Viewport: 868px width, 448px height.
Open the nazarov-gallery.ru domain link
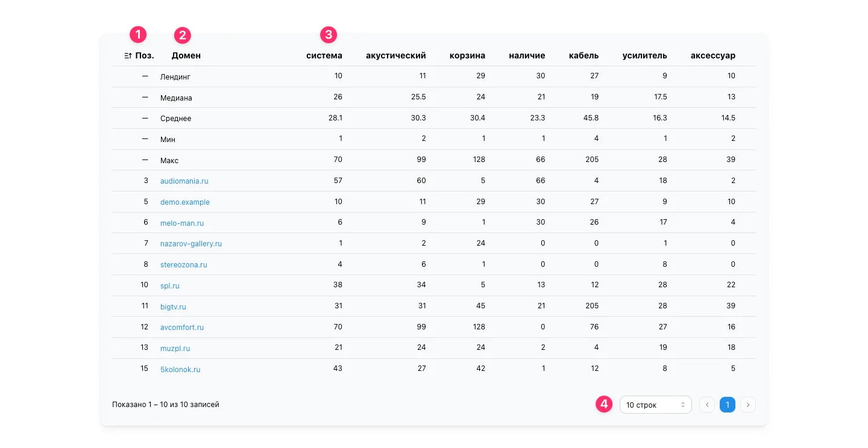click(x=191, y=244)
